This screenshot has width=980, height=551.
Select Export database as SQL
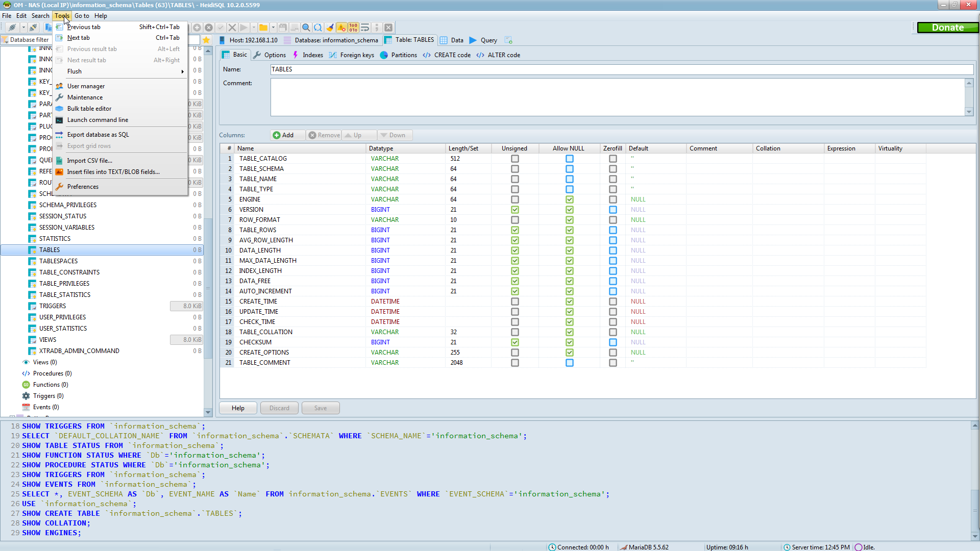click(98, 135)
